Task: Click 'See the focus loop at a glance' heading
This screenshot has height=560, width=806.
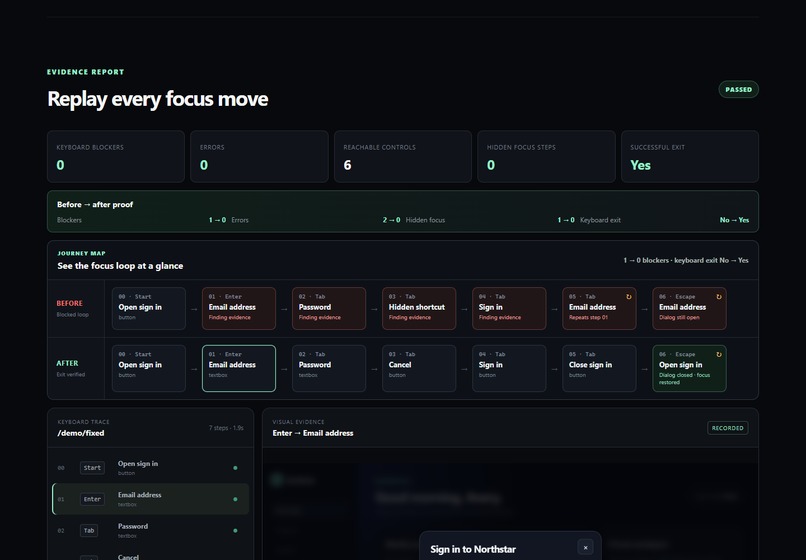Action: (120, 266)
